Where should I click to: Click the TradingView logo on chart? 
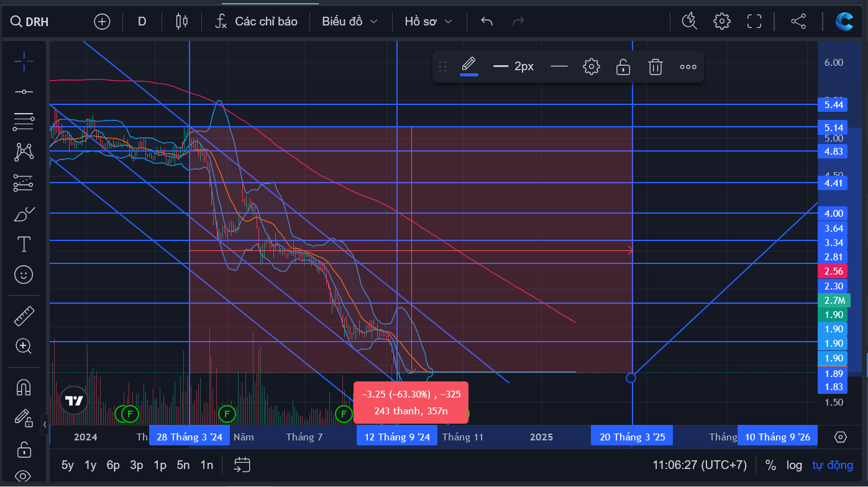(x=74, y=401)
